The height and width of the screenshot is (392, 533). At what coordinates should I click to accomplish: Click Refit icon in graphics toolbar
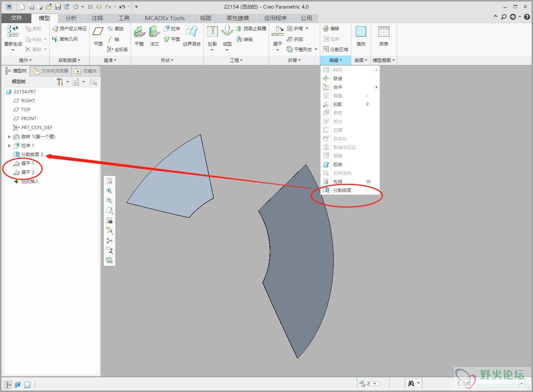[x=109, y=181]
